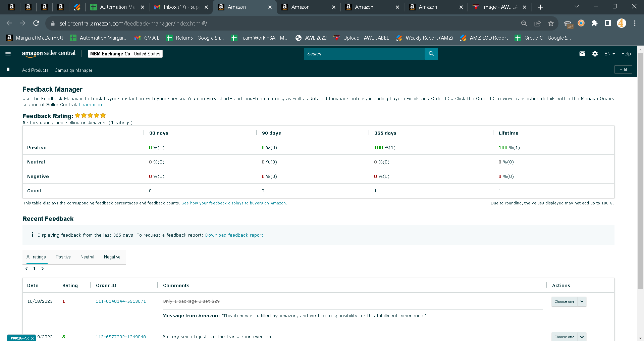Select the Neutral feedback tab
The image size is (644, 341).
click(87, 257)
